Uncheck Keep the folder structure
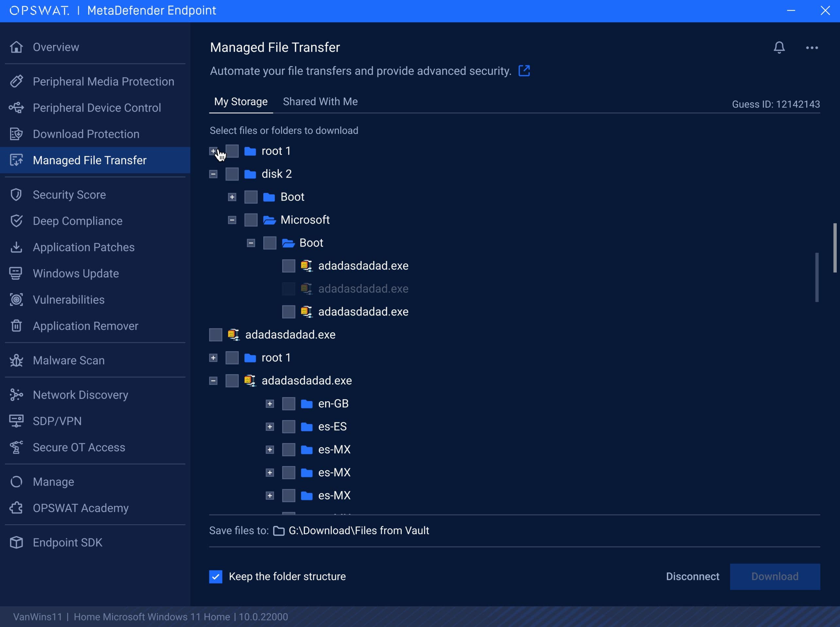Viewport: 840px width, 627px height. (x=216, y=577)
